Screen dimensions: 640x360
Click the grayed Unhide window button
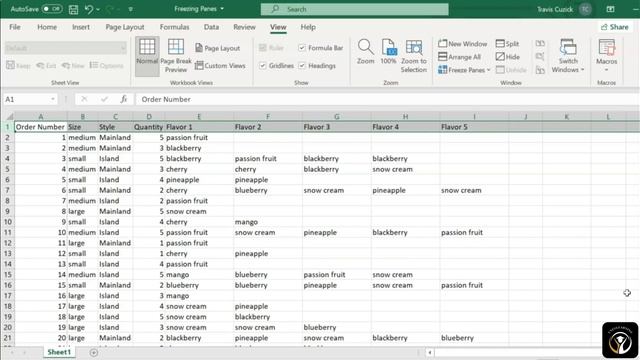pos(511,70)
